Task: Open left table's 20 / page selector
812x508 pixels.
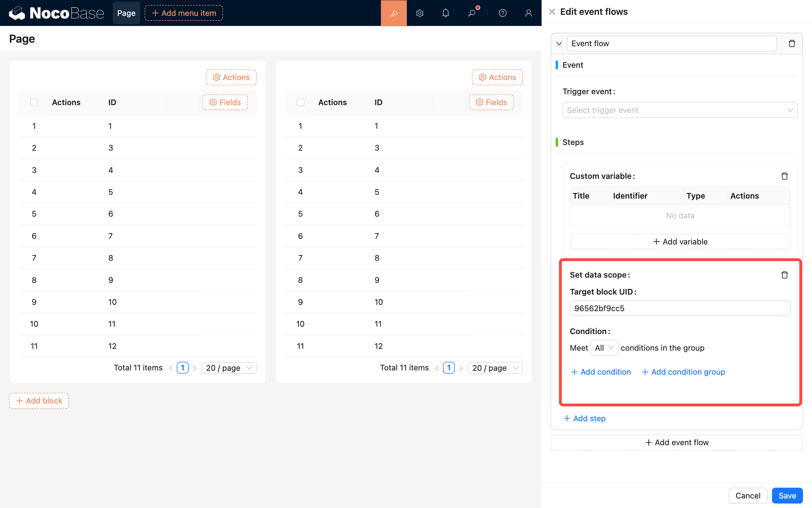Action: click(229, 368)
